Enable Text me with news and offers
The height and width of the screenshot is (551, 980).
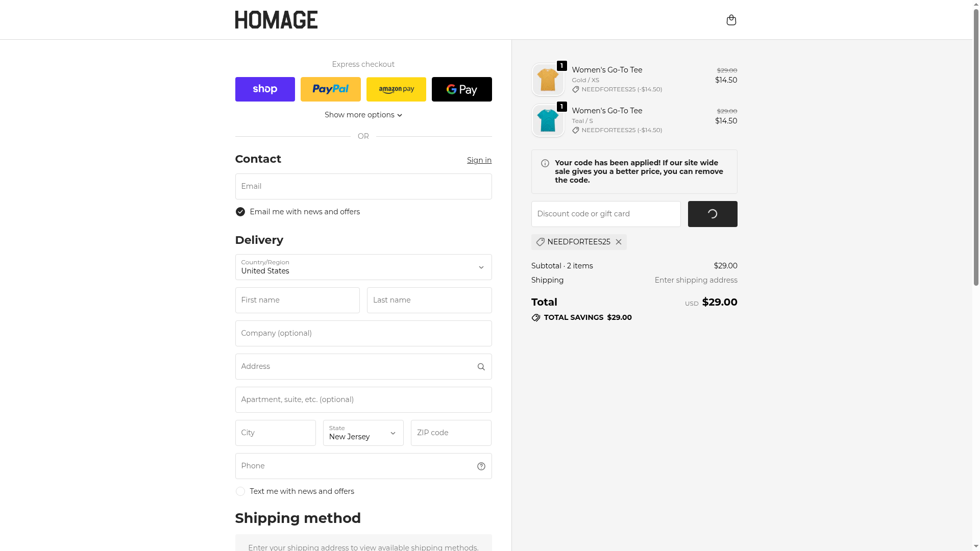[x=240, y=491]
